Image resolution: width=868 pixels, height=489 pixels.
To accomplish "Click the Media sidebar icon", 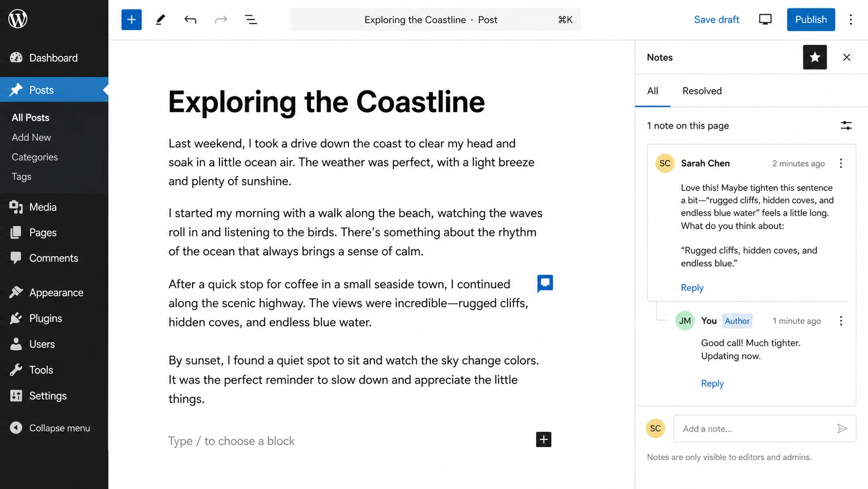I will (x=16, y=207).
